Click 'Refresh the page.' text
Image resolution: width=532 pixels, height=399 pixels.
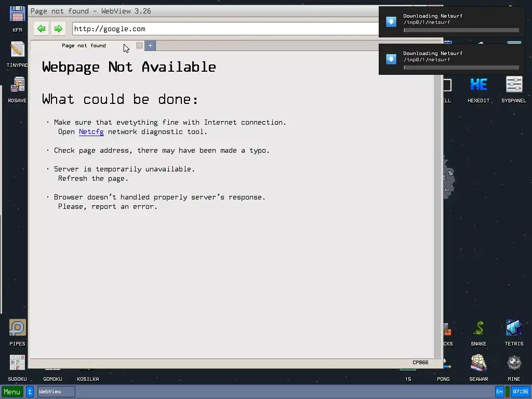pyautogui.click(x=93, y=179)
